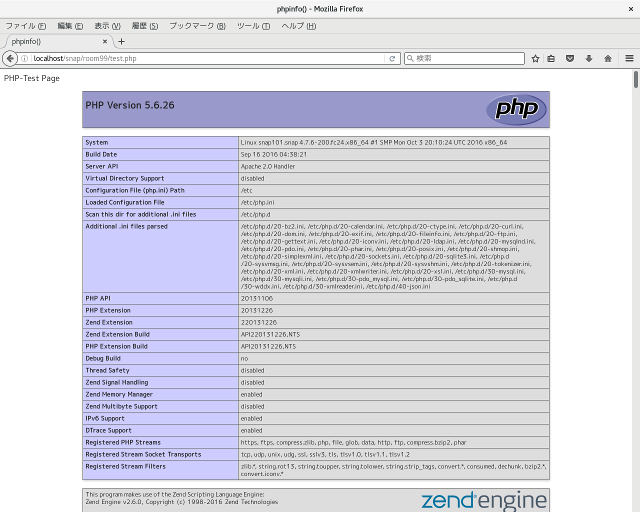Viewport: 640px width, 512px height.
Task: Click the localhost URL address field
Action: (x=208, y=58)
